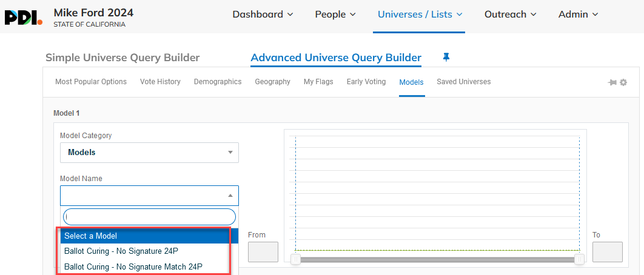Image resolution: width=644 pixels, height=275 pixels.
Task: Open the Vote History tab
Action: click(x=160, y=82)
